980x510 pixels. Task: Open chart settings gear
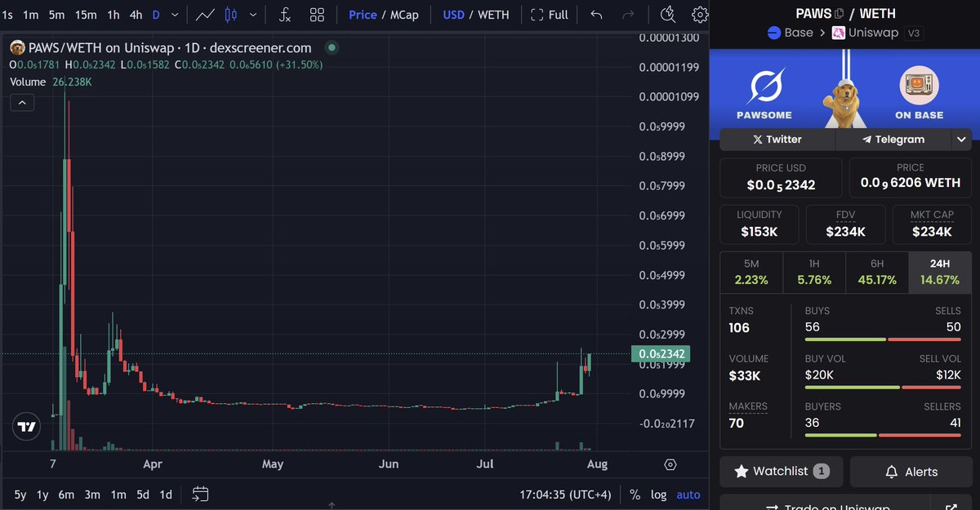699,15
